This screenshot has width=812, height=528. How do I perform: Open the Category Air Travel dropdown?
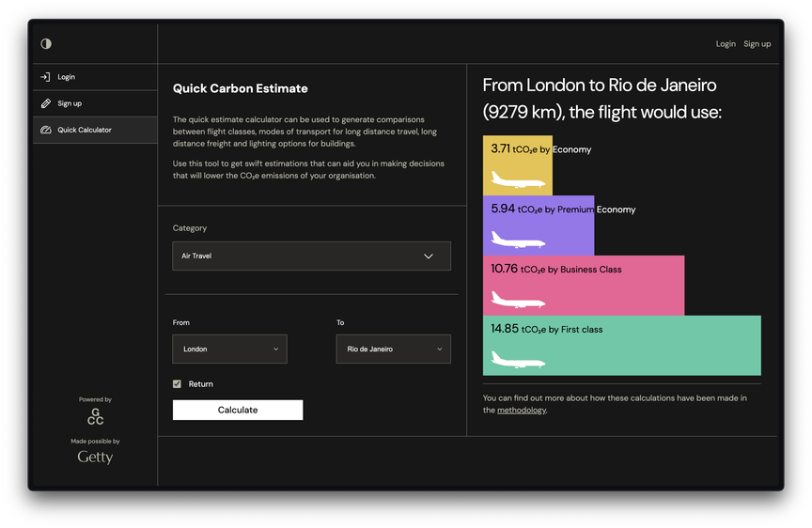point(311,256)
